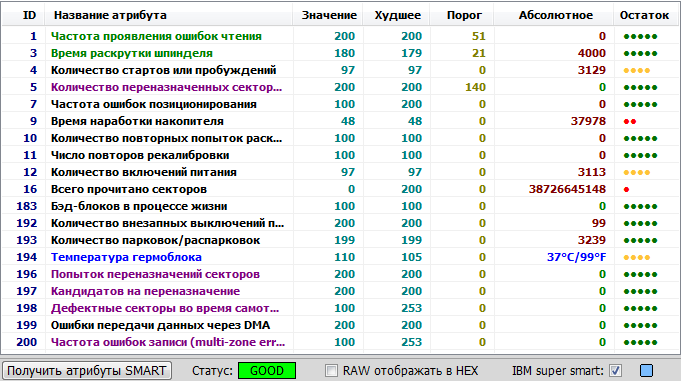
Task: Select the Температура гермоблока attribute row
Action: point(340,257)
